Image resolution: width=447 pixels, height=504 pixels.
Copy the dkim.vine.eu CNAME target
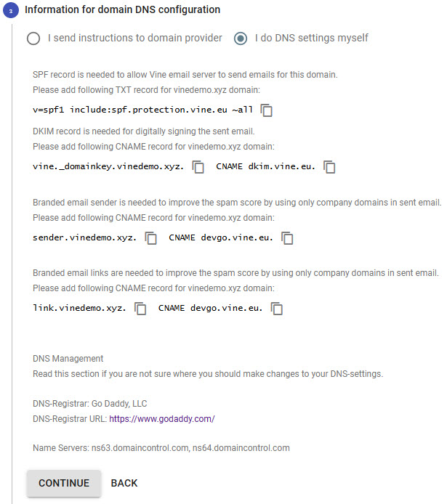pyautogui.click(x=329, y=167)
